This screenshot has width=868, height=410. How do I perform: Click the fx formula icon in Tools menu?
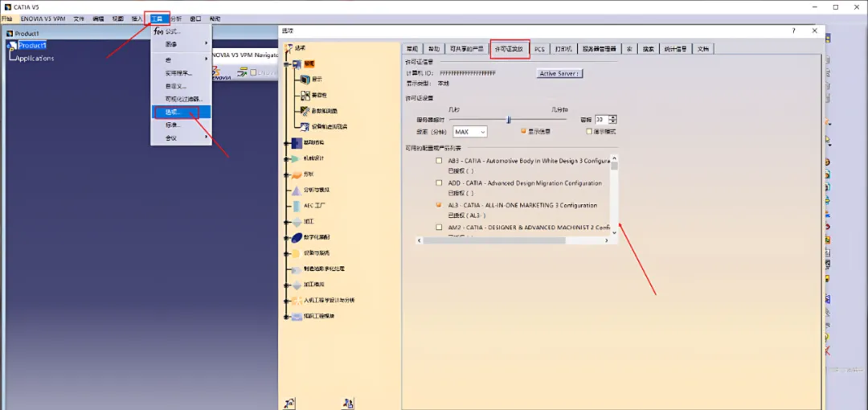[x=158, y=31]
